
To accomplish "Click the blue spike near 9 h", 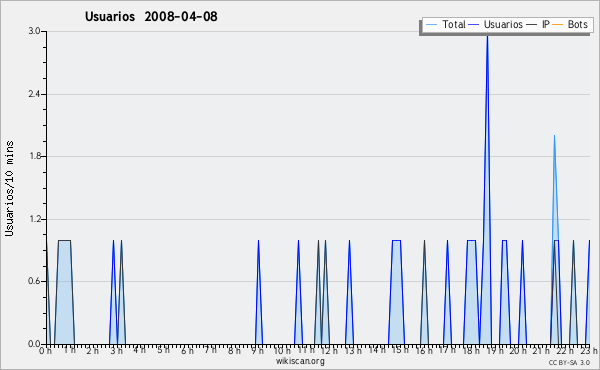I will tap(259, 291).
